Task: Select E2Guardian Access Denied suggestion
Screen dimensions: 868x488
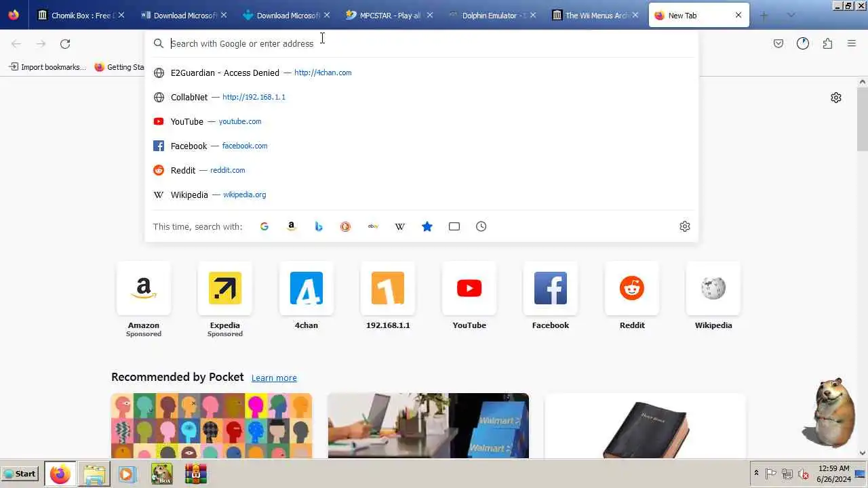Action: 421,73
